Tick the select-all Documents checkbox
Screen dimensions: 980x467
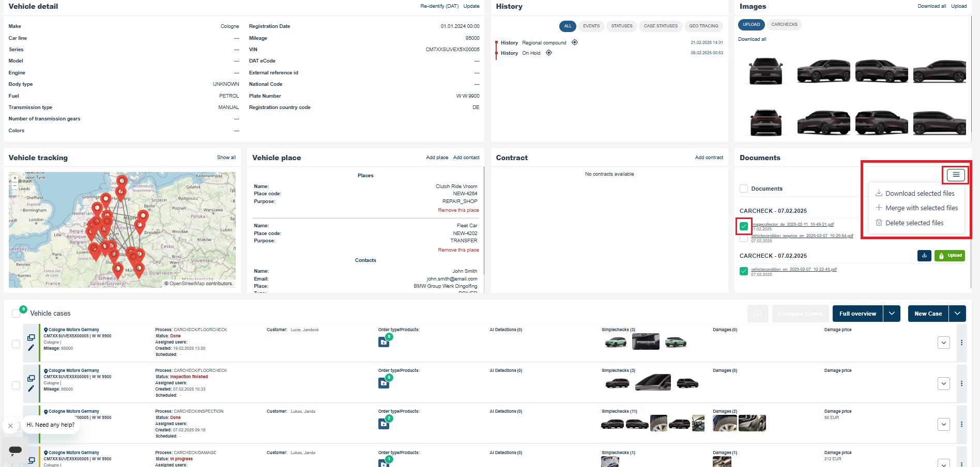[x=744, y=189]
